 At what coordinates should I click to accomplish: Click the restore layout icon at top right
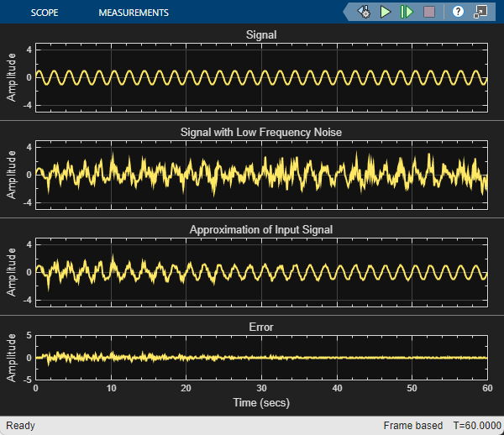[x=480, y=12]
